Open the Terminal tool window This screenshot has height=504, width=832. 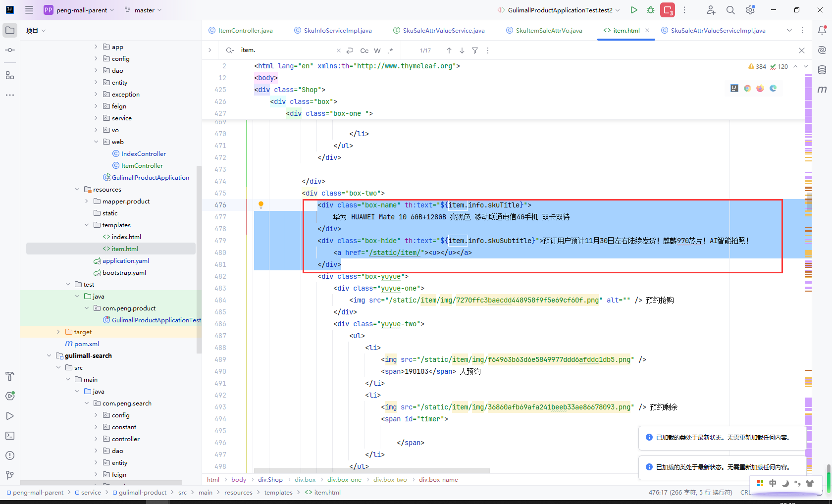(10, 436)
